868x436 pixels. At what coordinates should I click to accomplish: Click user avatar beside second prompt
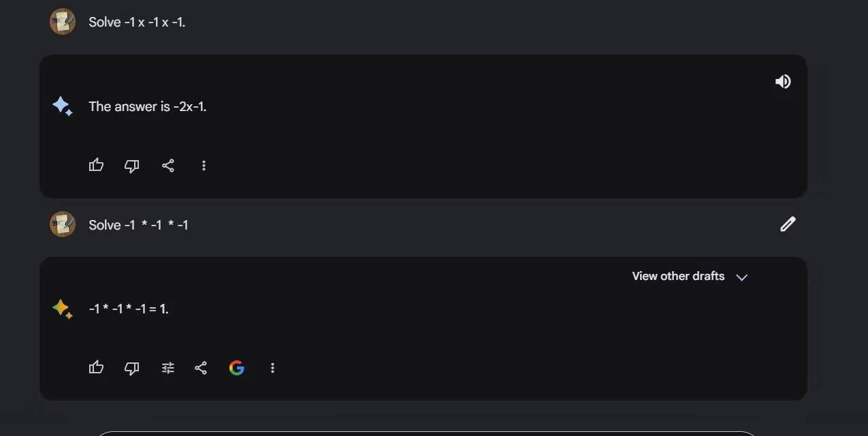[62, 224]
